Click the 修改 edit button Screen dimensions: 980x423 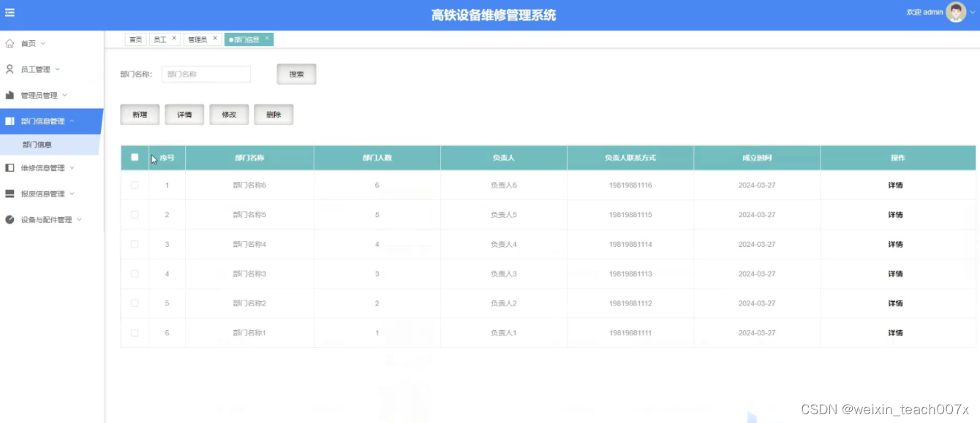pos(229,115)
